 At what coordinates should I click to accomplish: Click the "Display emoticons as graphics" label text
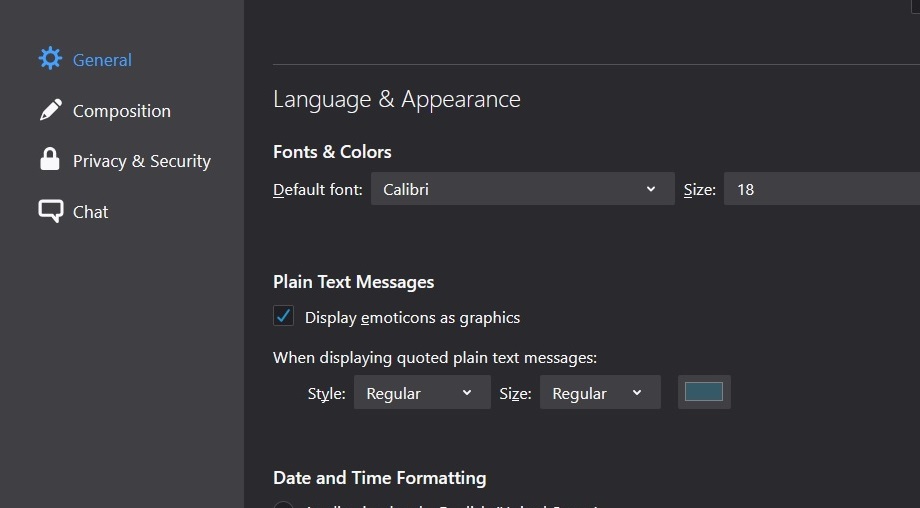(x=412, y=318)
